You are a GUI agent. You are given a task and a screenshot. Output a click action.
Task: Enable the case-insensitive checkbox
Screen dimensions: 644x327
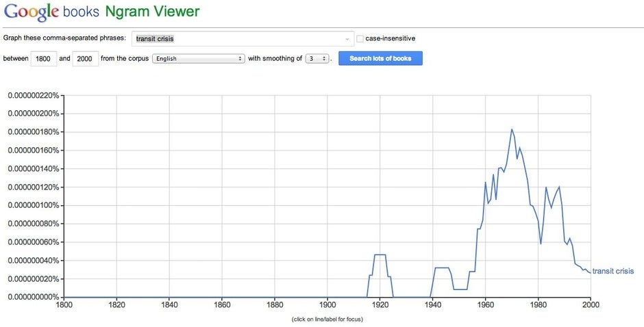point(360,38)
